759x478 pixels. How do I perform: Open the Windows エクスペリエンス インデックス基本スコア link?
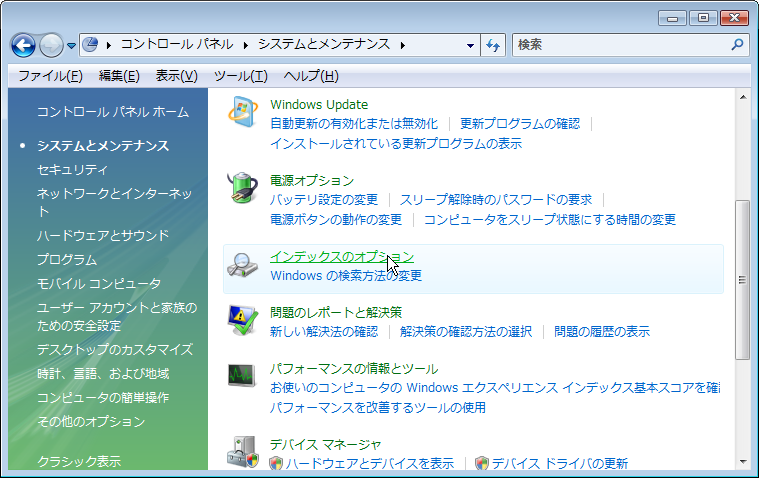coord(495,388)
